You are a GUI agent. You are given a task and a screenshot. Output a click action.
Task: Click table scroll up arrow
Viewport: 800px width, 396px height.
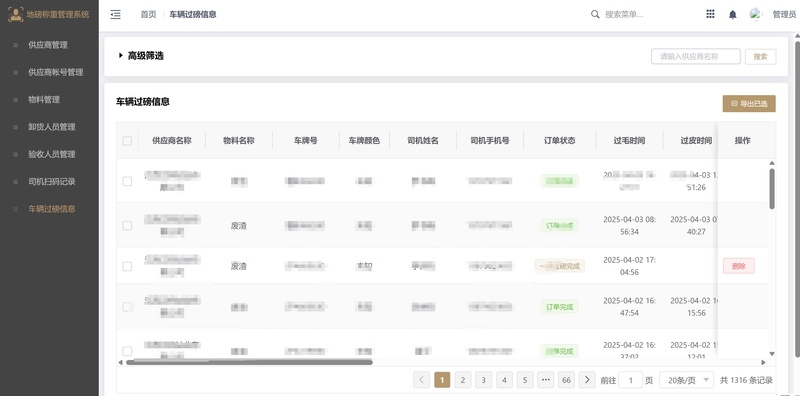pyautogui.click(x=772, y=163)
